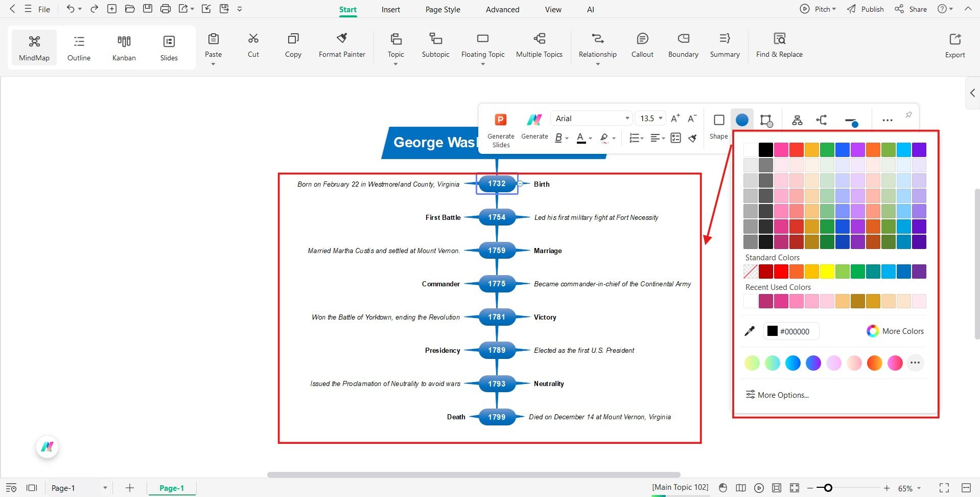
Task: Activate the Format Painter tool
Action: (342, 46)
